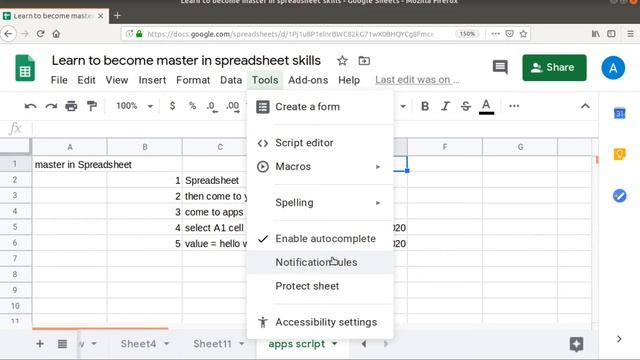Image resolution: width=640 pixels, height=360 pixels.
Task: Select the Paint format roller icon
Action: tap(91, 106)
